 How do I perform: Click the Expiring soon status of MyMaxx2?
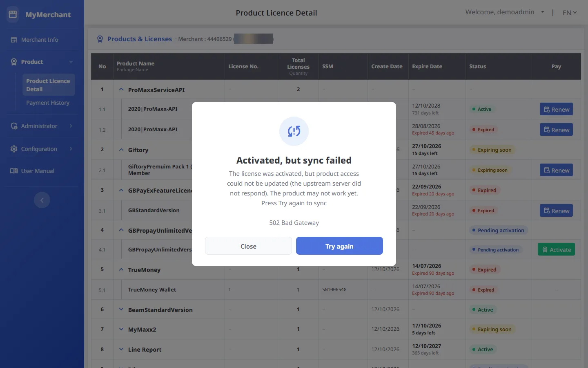pos(492,329)
